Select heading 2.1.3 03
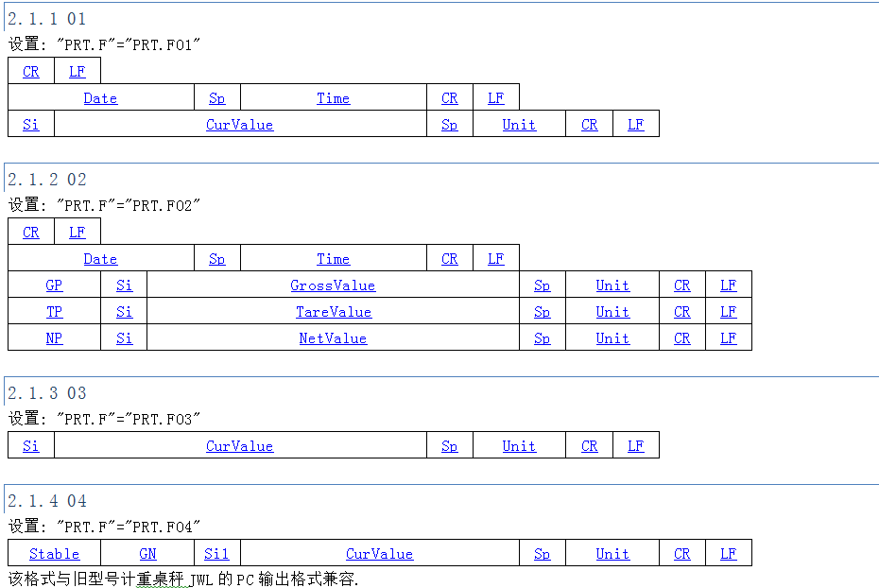This screenshot has height=588, width=879. (47, 393)
